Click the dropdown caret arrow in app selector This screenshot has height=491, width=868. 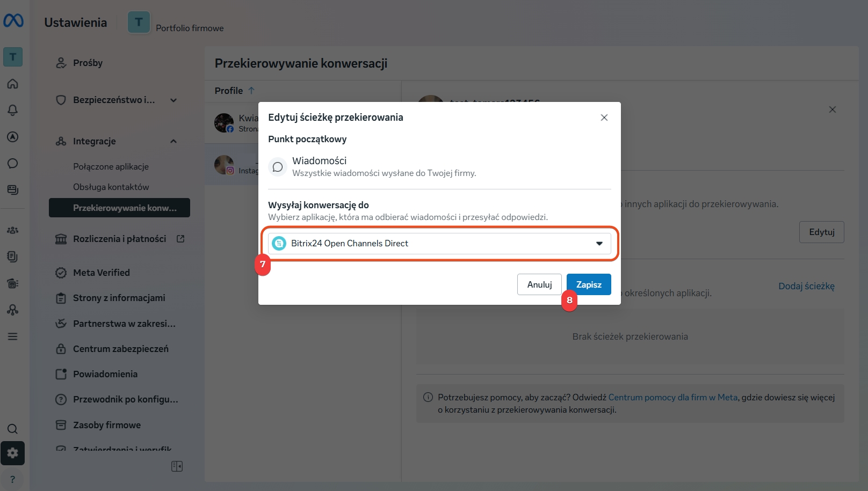click(x=599, y=244)
